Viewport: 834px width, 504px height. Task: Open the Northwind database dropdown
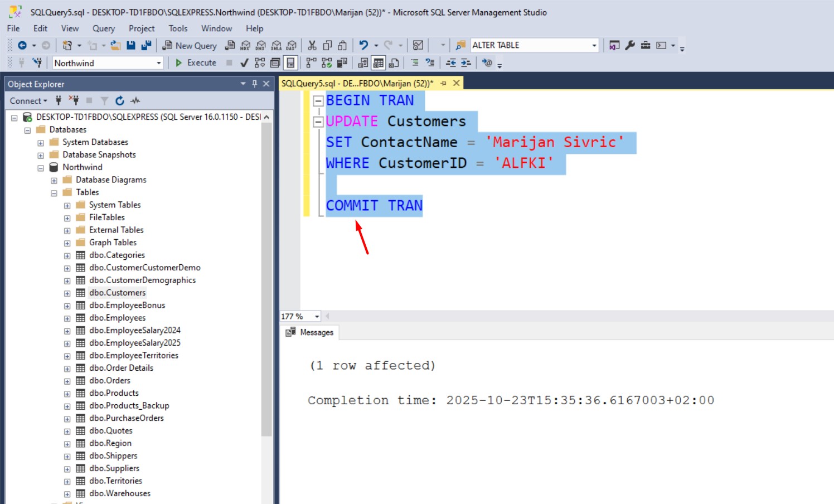pyautogui.click(x=158, y=63)
